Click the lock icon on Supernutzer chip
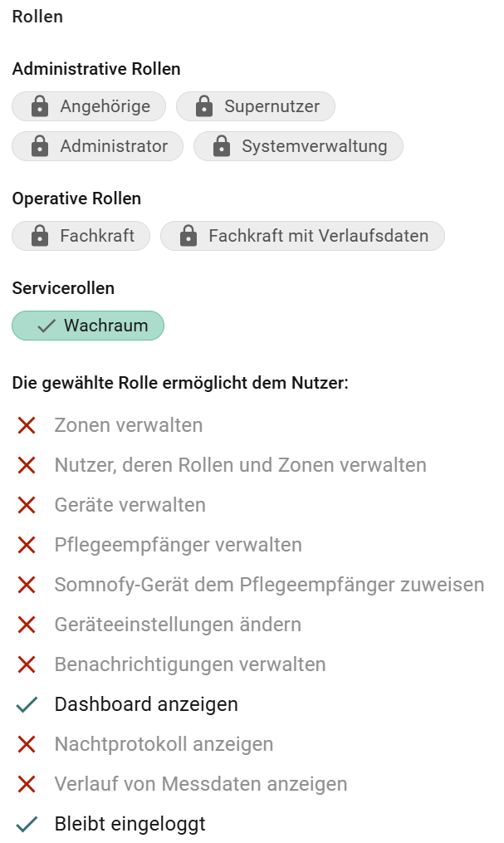504x843 pixels. [x=204, y=106]
